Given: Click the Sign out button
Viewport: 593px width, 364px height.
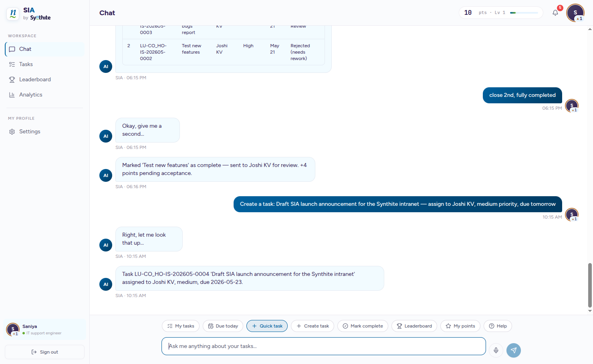Looking at the screenshot, I should 44,352.
